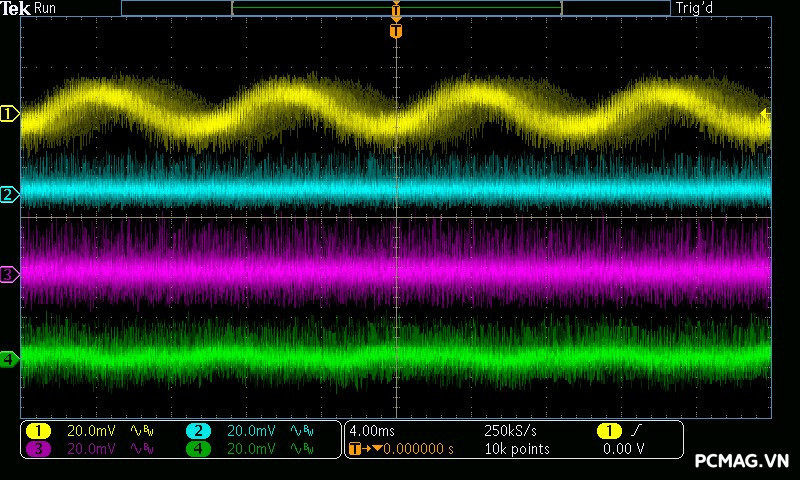
Task: Select the cyan channel 2 badge in readout
Action: tap(198, 431)
